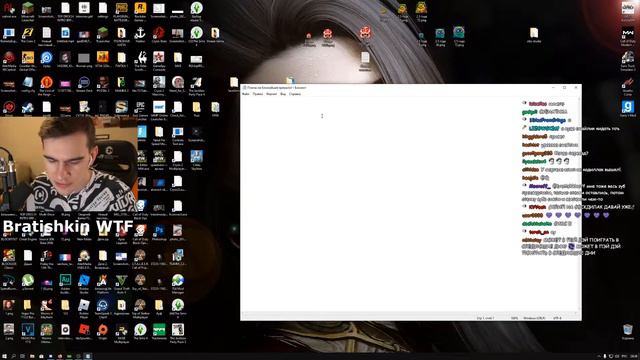Select The Jackbox Party Pack 3 icon
The image size is (640, 360).
178,332
